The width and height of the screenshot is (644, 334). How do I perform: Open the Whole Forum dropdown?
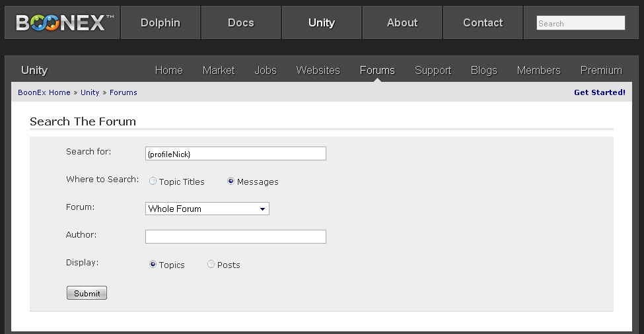[207, 209]
